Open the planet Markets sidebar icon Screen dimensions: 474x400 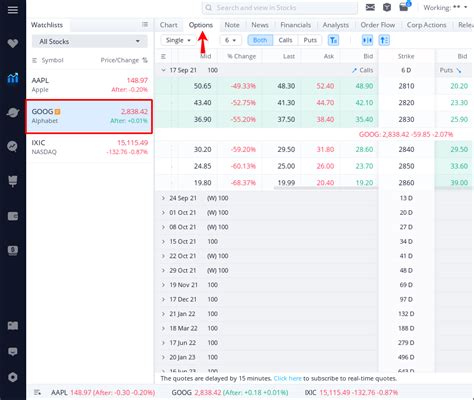tap(13, 113)
